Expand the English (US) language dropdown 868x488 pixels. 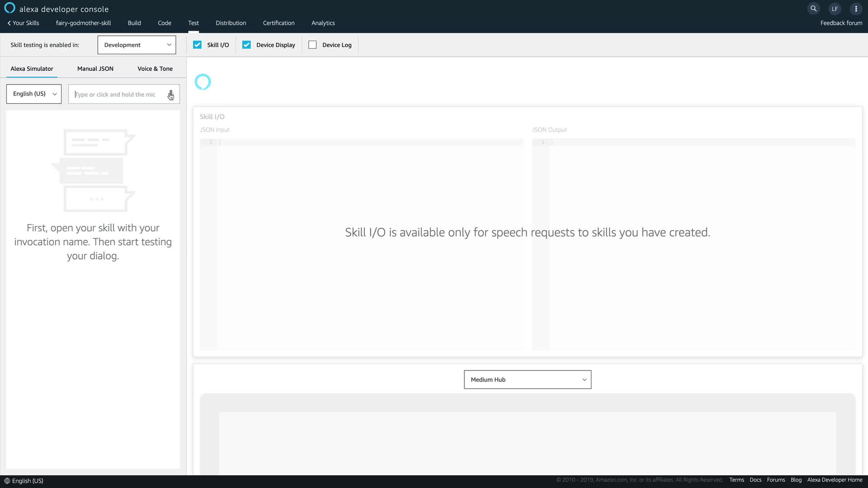[x=34, y=94]
